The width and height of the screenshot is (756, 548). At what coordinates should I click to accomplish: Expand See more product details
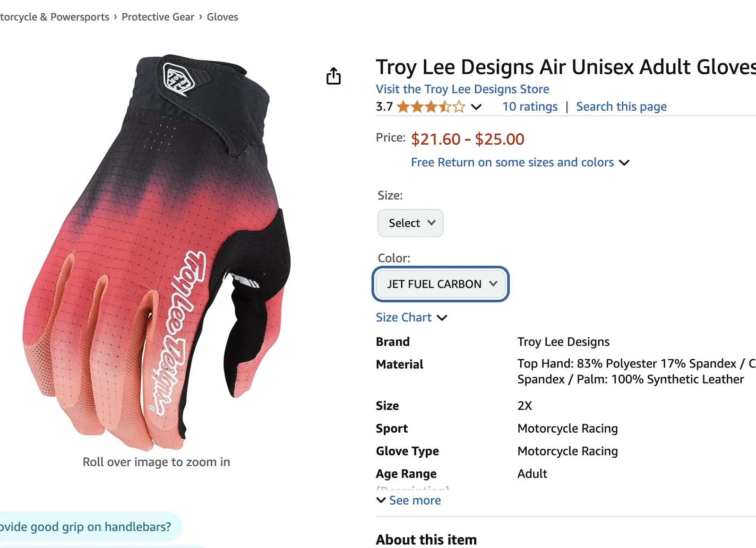tap(415, 500)
